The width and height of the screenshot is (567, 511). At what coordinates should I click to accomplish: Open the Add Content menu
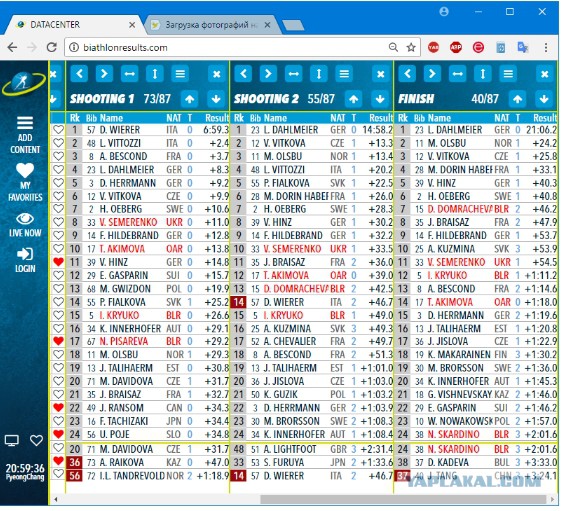click(25, 135)
